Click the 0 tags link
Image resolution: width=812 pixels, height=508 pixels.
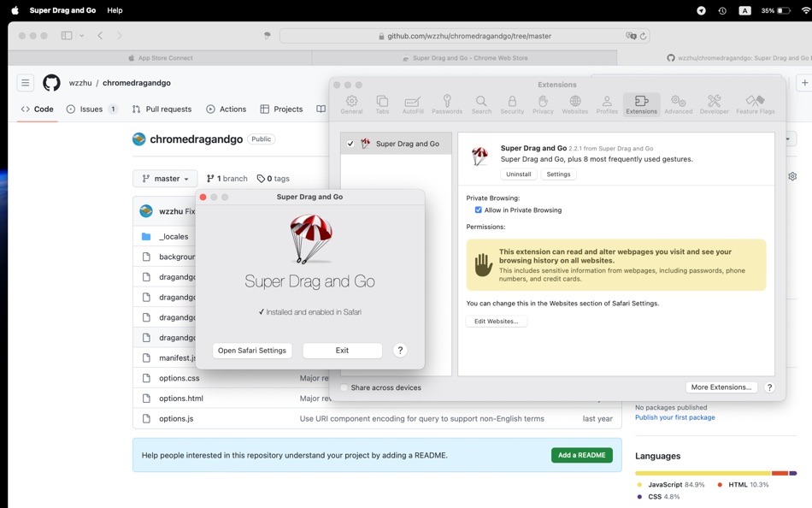[x=274, y=179]
